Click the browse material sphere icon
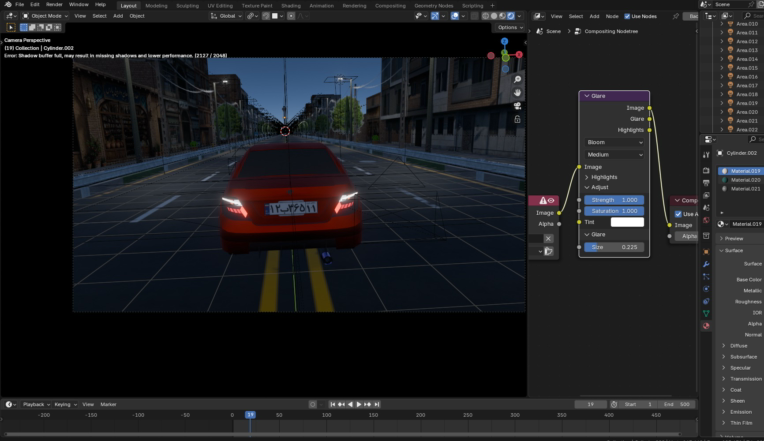764x441 pixels. [x=721, y=224]
